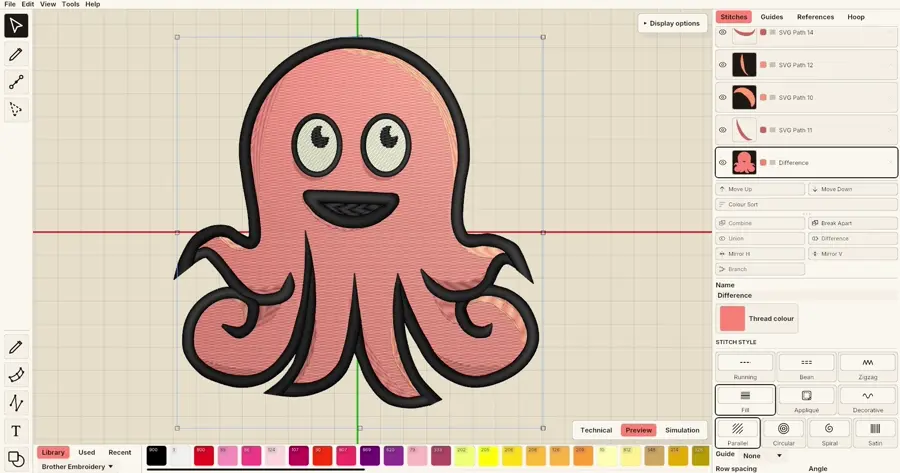Choose the satin ribbon tool
The height and width of the screenshot is (473, 900).
[16, 375]
